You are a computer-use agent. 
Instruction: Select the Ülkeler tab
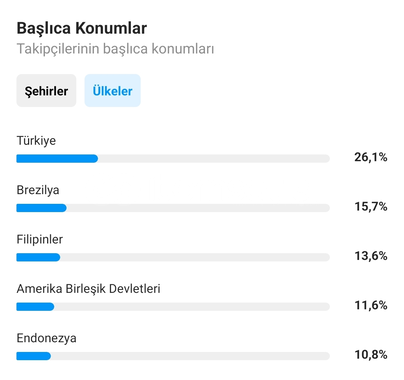pyautogui.click(x=113, y=91)
